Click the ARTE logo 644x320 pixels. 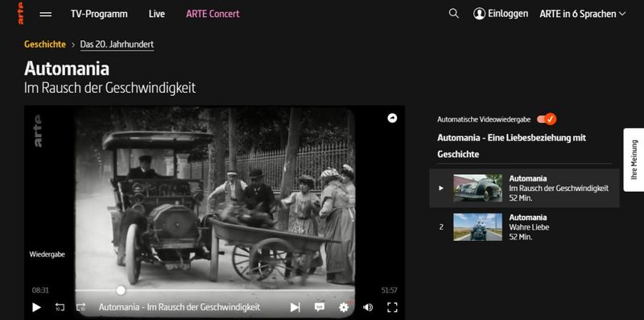[21, 14]
